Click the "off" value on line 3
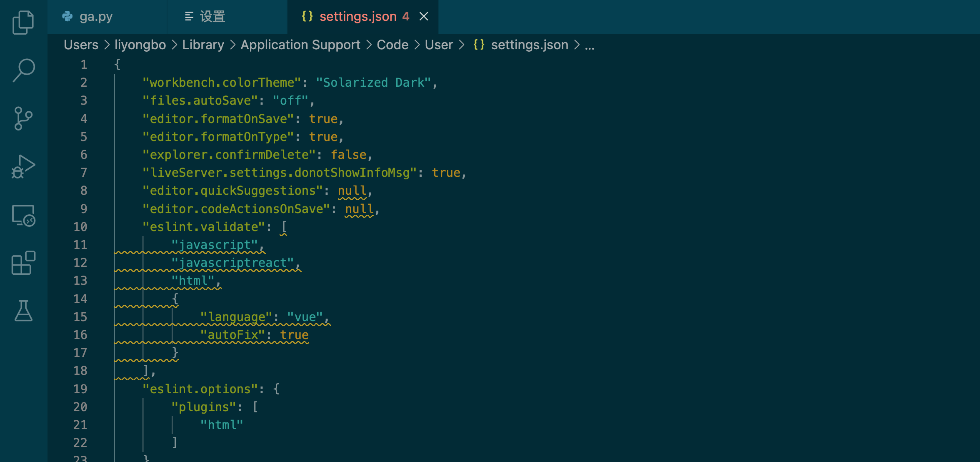Screen dimensions: 980x462 pyautogui.click(x=290, y=100)
